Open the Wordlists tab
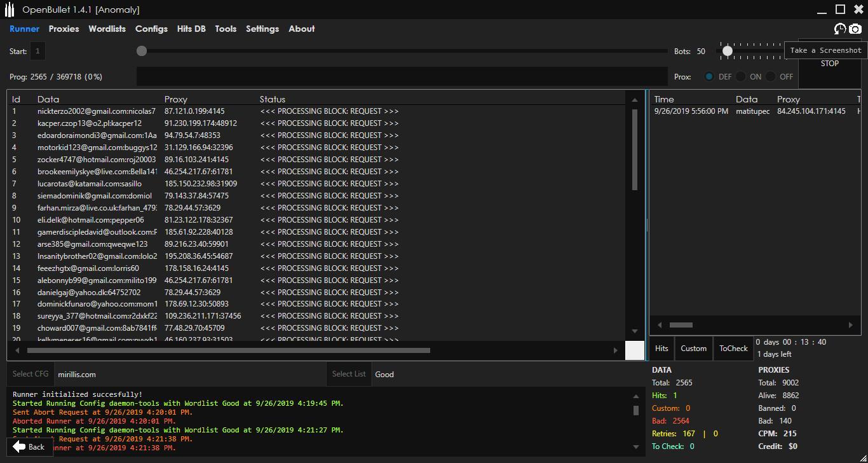Viewport: 868px width, 463px height. [107, 29]
